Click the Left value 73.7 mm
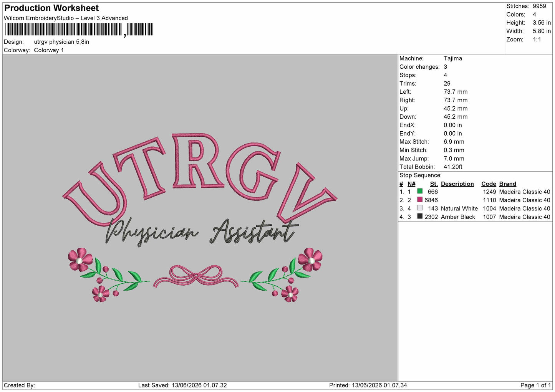The width and height of the screenshot is (555, 392). [x=456, y=92]
